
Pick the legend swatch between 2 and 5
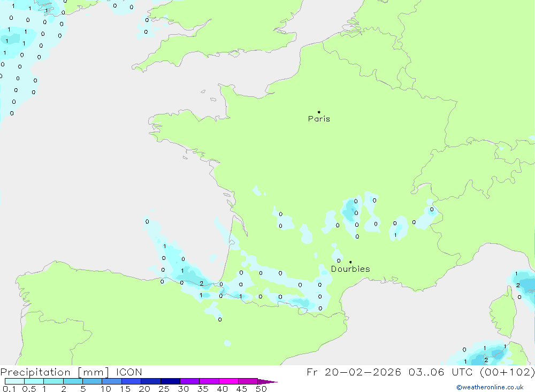point(73,382)
